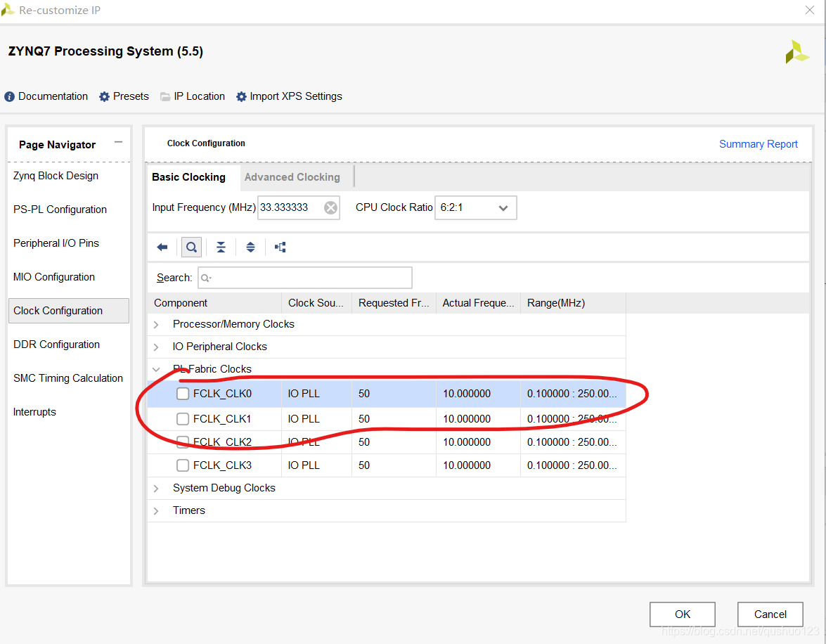Switch to Advanced Clocking tab
The height and width of the screenshot is (644, 826).
tap(292, 177)
